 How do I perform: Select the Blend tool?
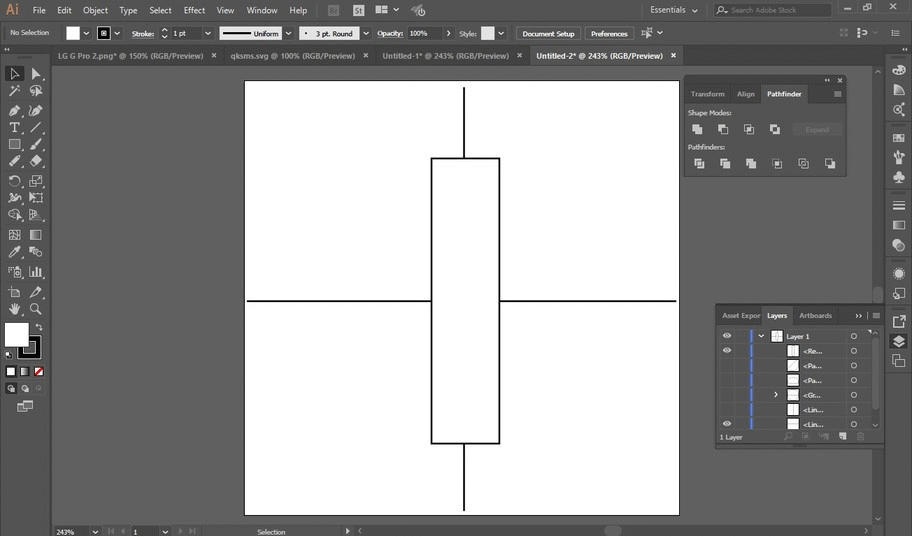(x=36, y=252)
